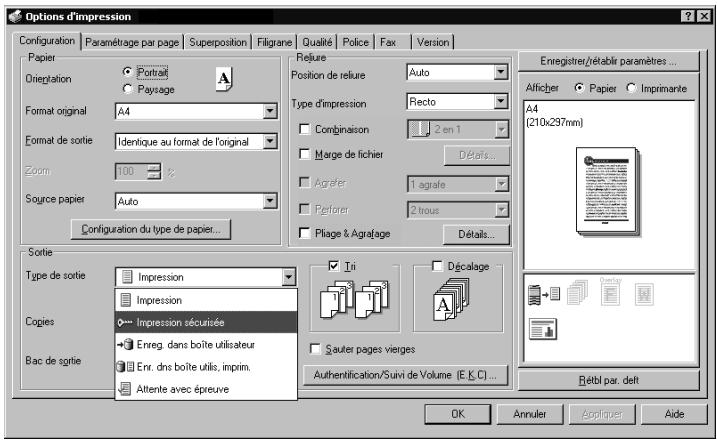Click Détails button beside Pliage & Agrafage

(476, 234)
